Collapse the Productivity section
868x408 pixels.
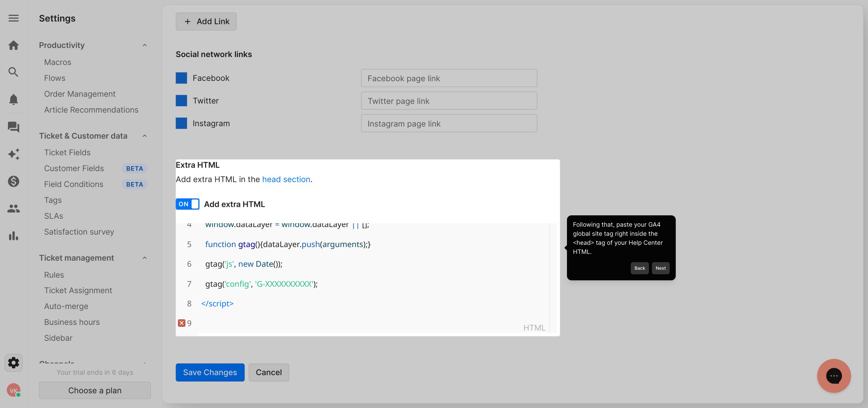click(144, 45)
